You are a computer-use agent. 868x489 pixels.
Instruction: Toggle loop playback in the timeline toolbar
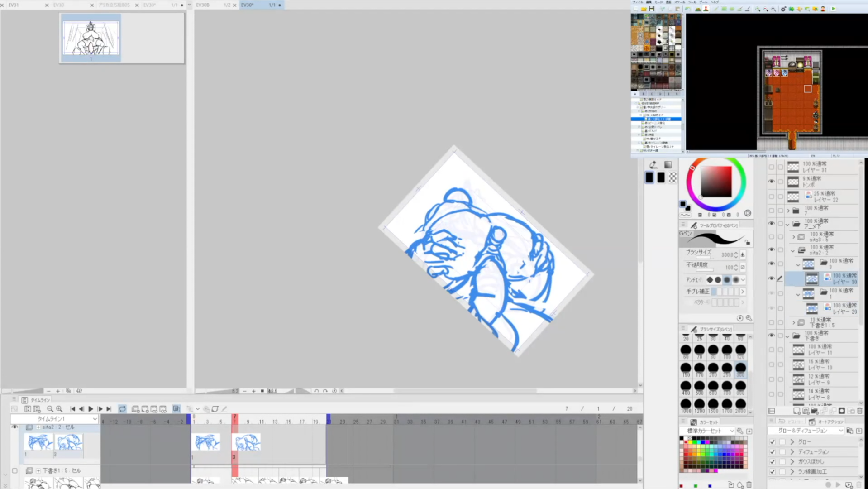coord(122,409)
